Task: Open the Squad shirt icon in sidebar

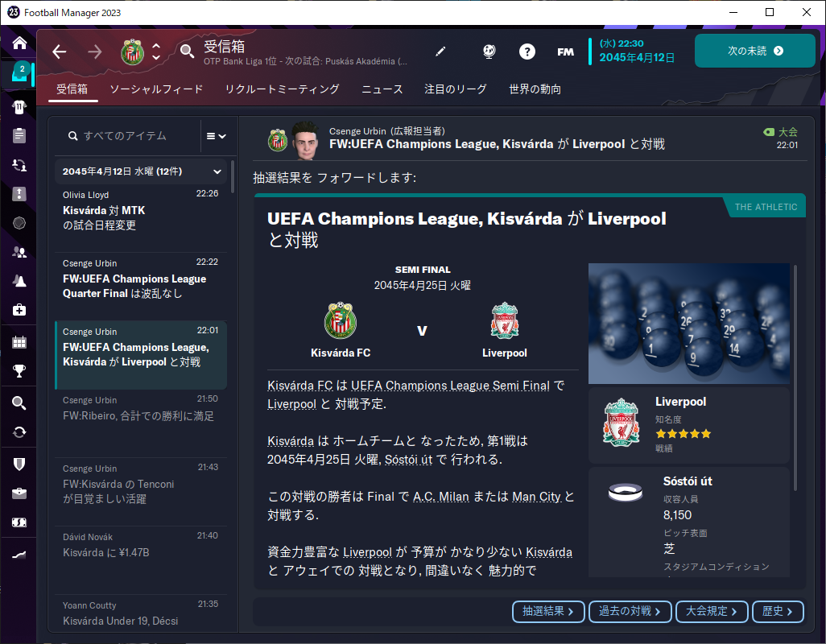Action: coord(19,107)
